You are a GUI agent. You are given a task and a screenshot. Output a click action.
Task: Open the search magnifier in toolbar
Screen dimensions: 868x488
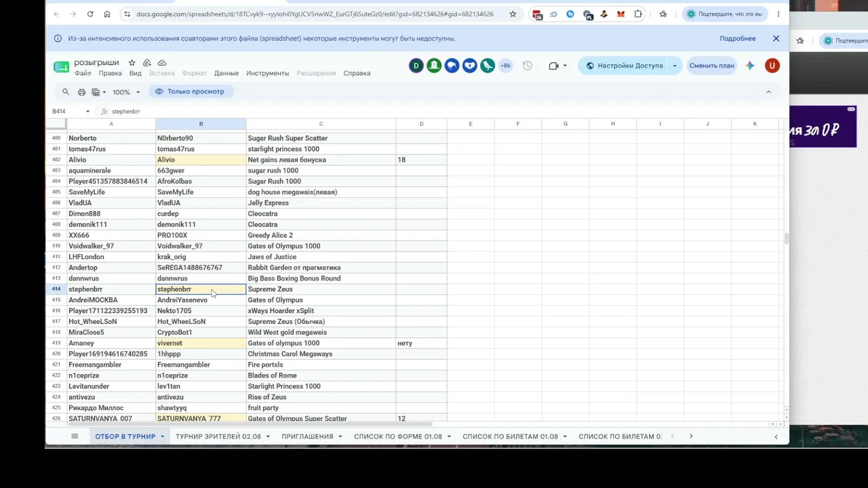tap(66, 91)
